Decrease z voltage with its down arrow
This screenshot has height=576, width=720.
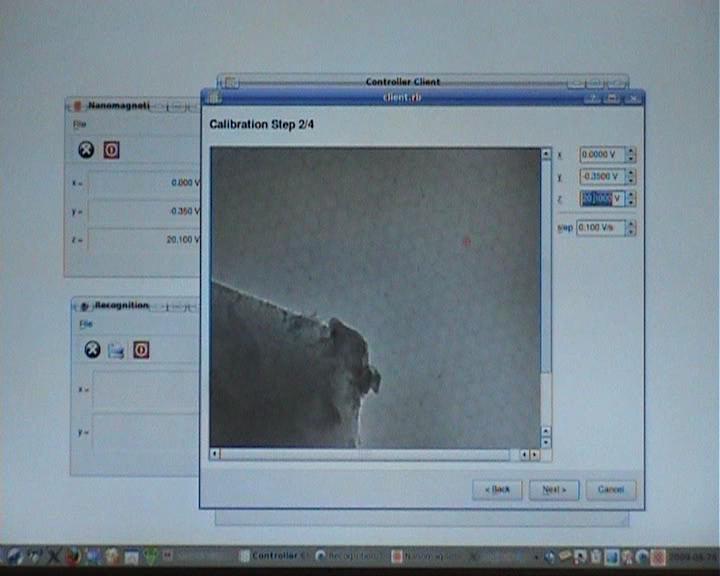coord(631,203)
